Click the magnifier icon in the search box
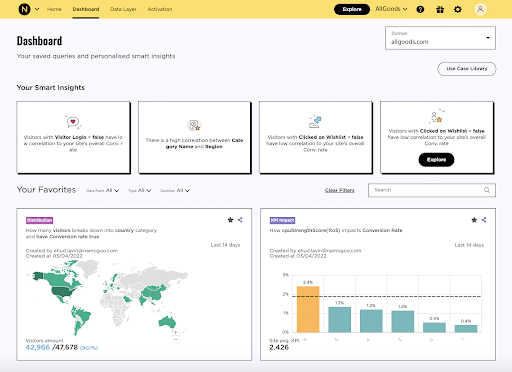 pyautogui.click(x=487, y=190)
